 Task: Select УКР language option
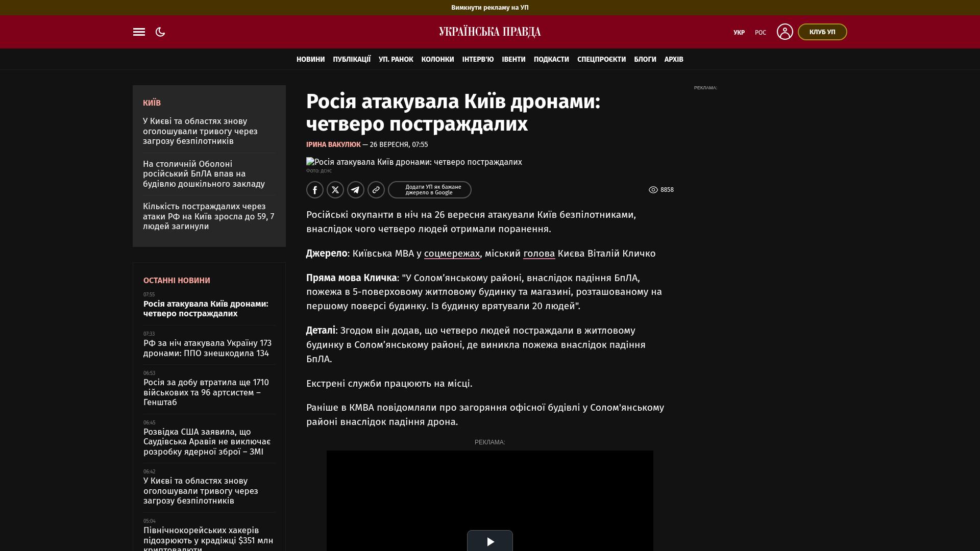pyautogui.click(x=739, y=33)
